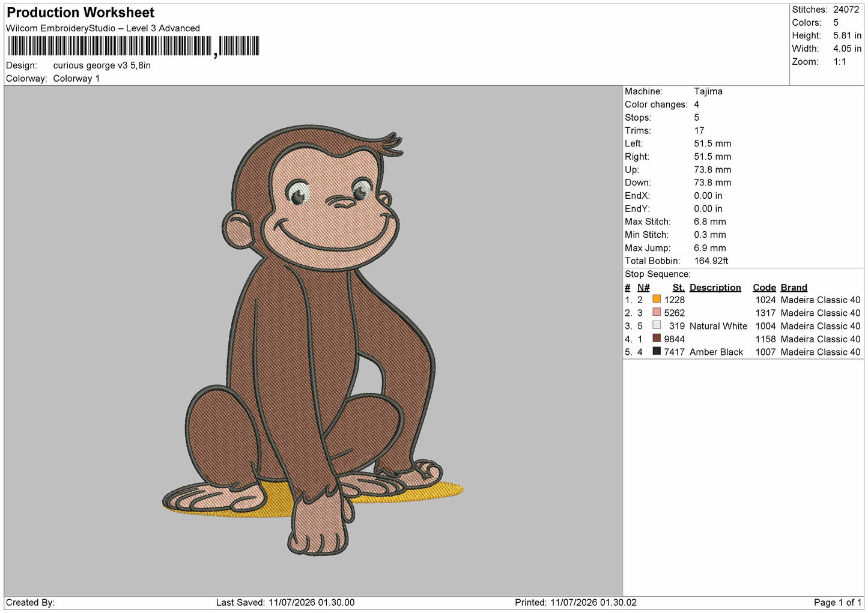Click the Machine value Tajima
868x613 pixels.
pyautogui.click(x=708, y=91)
